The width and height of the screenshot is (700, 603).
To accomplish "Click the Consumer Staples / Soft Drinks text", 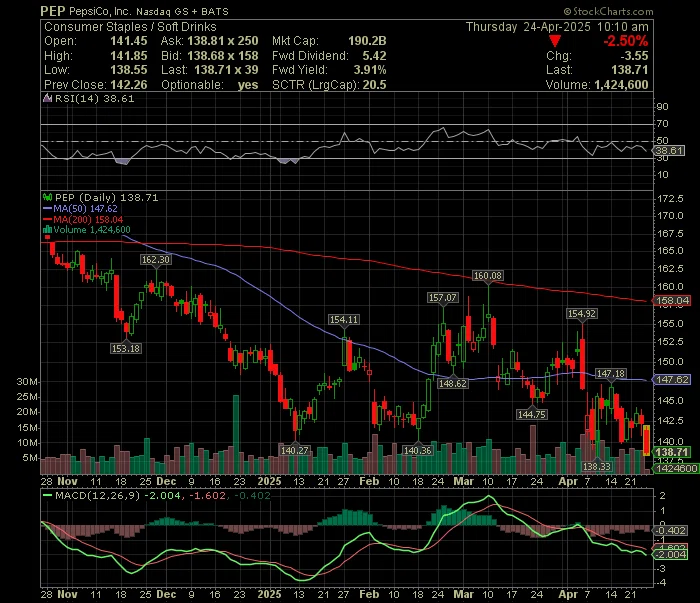I will [x=130, y=26].
